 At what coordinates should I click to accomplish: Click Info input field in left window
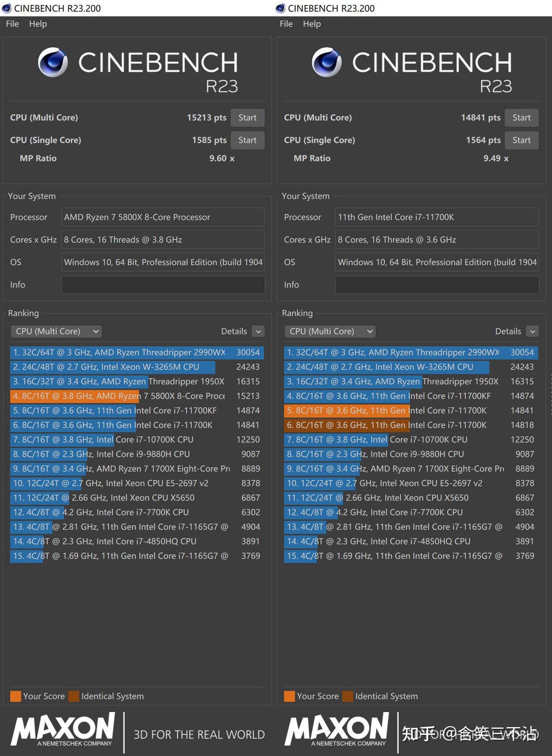(163, 285)
